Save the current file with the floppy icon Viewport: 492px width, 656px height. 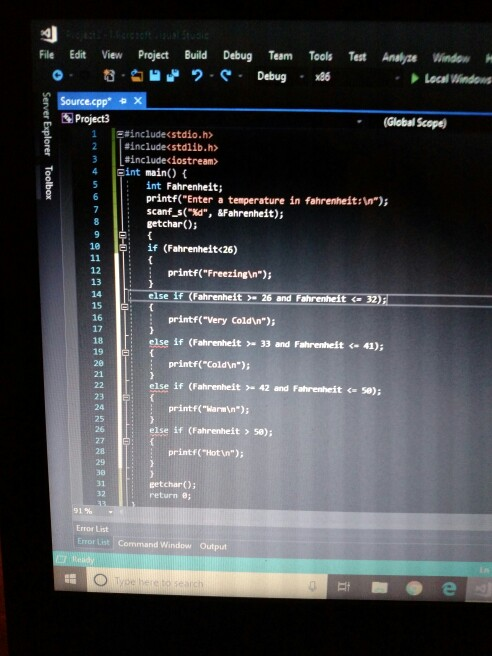pyautogui.click(x=155, y=76)
